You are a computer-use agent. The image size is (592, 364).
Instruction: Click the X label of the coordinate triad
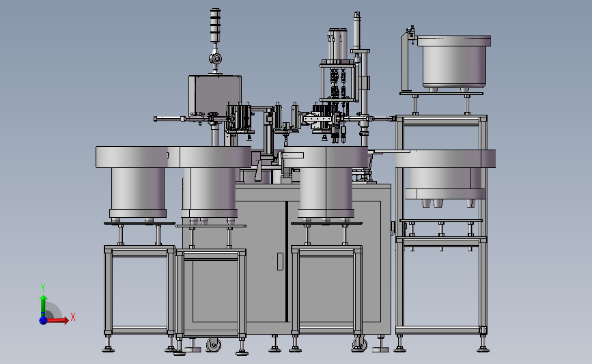click(x=73, y=317)
